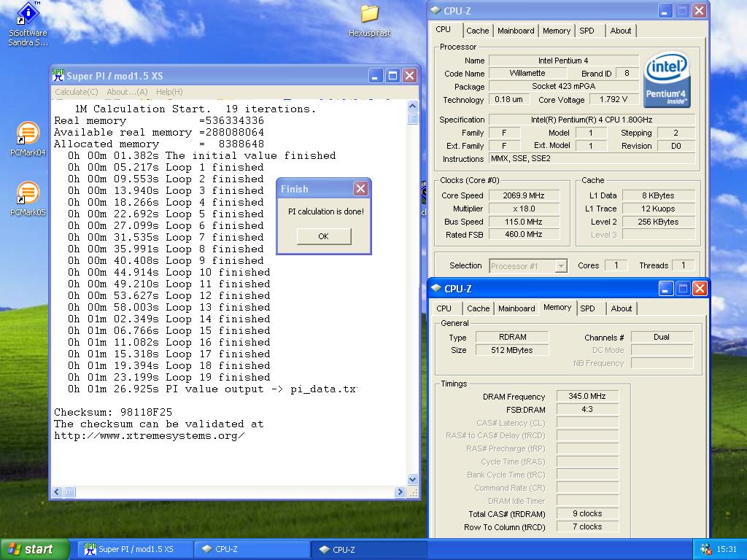This screenshot has height=560, width=747.
Task: Click the Rated FSB 460.0 MHz value
Action: pyautogui.click(x=524, y=234)
